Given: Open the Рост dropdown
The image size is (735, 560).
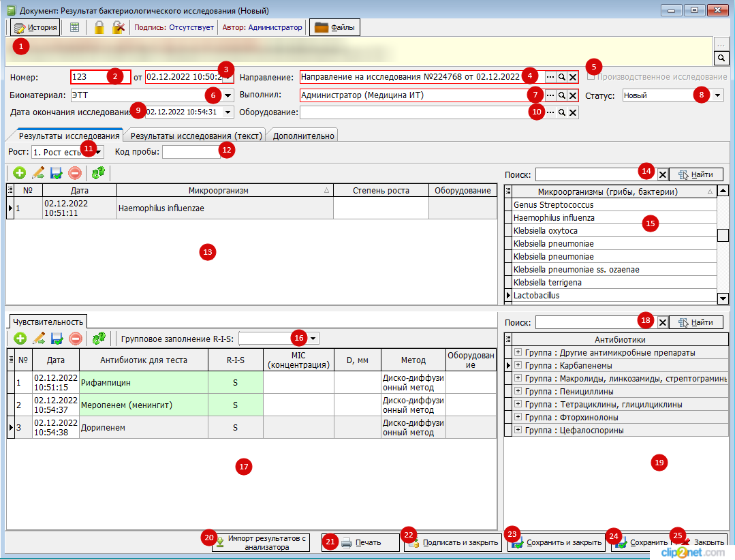Looking at the screenshot, I should 99,152.
